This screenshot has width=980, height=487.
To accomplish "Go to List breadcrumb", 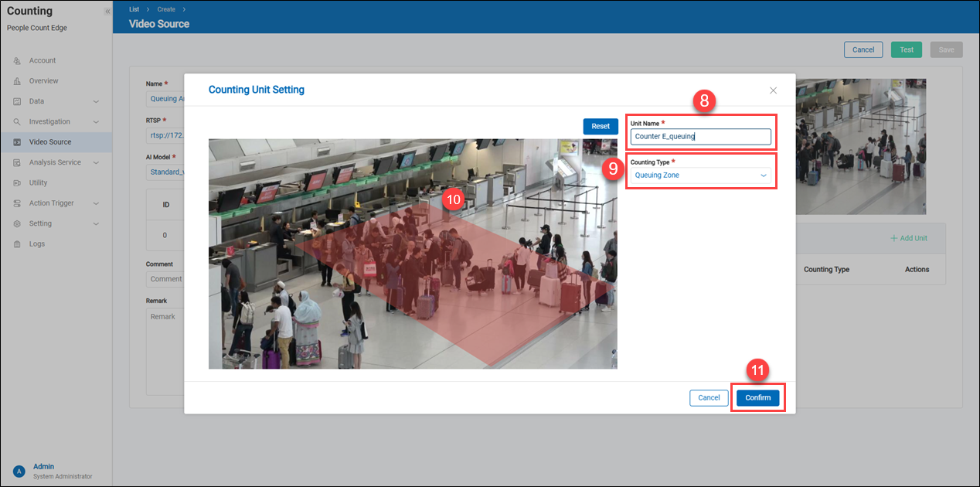I will [134, 9].
